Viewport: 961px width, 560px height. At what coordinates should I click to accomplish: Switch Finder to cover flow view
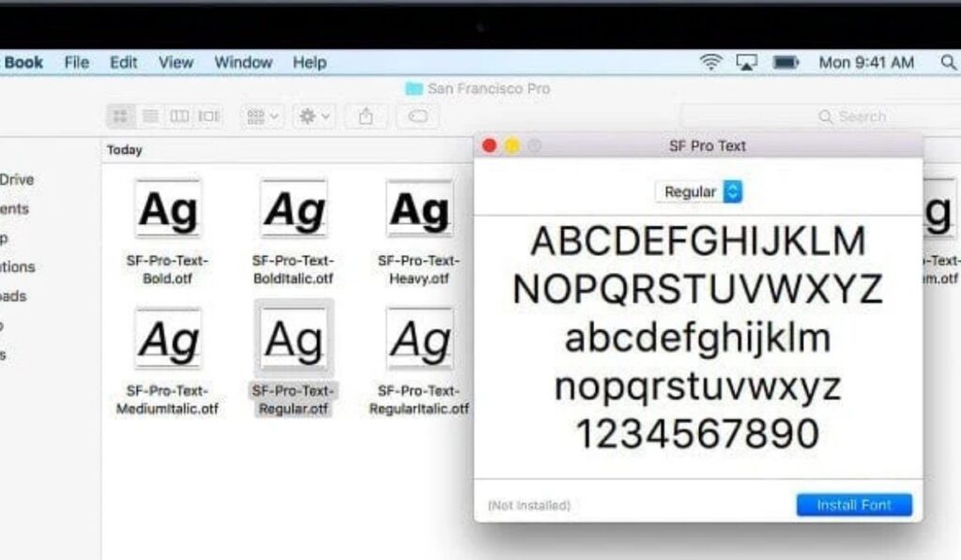pyautogui.click(x=207, y=115)
